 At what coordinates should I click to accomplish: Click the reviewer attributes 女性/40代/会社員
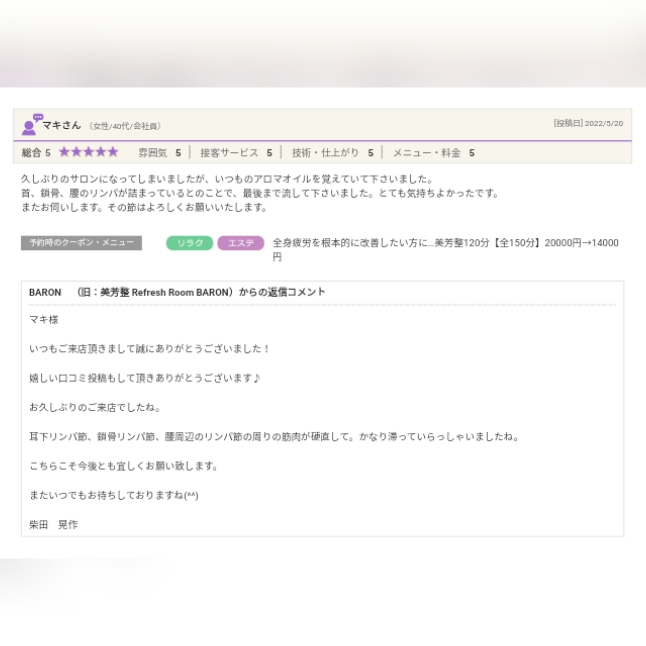click(x=125, y=126)
